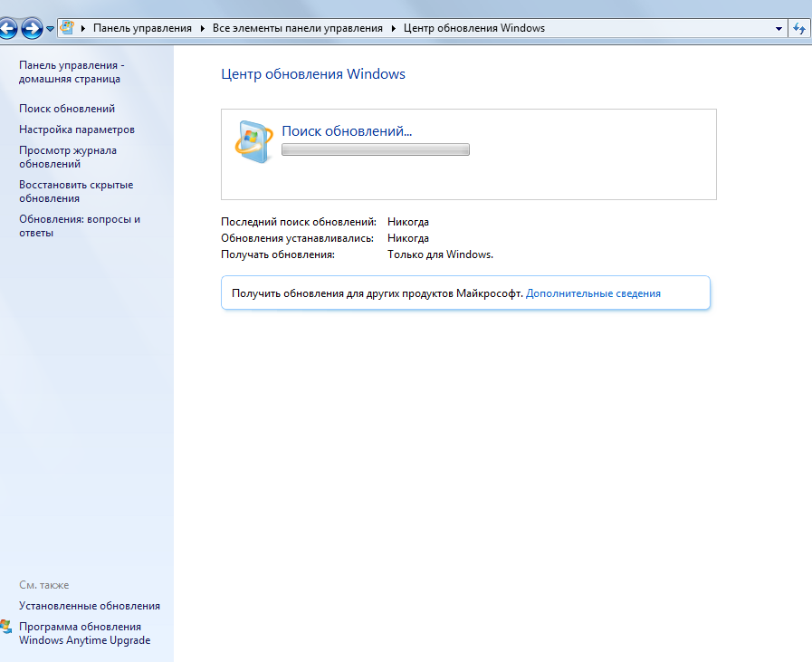Open the address bar history dropdown
The image size is (812, 662).
pos(779,29)
